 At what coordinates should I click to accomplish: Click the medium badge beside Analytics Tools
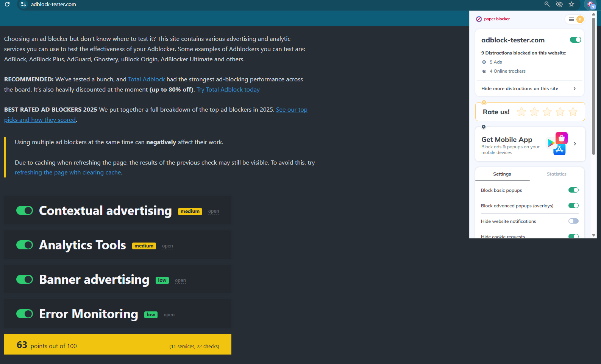(x=144, y=246)
